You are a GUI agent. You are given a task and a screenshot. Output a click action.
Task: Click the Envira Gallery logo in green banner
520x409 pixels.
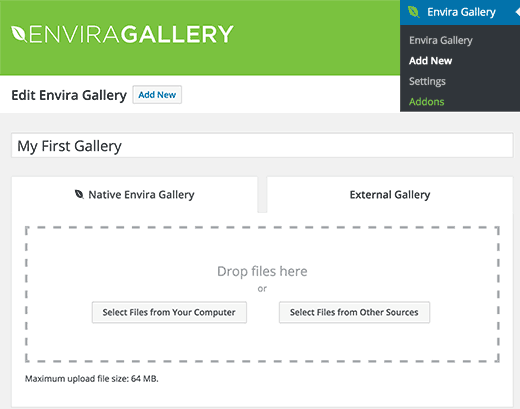pos(122,34)
